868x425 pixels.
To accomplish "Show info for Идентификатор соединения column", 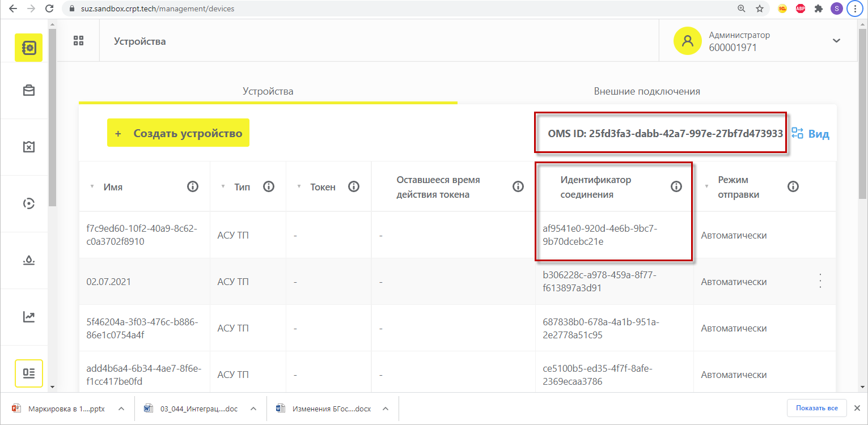I will [676, 186].
